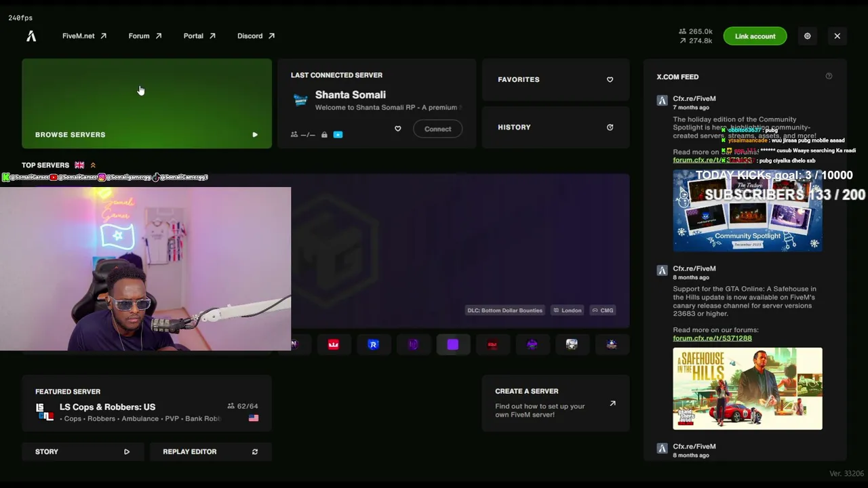Image resolution: width=868 pixels, height=488 pixels.
Task: Open the Favorites heart icon
Action: [610, 80]
